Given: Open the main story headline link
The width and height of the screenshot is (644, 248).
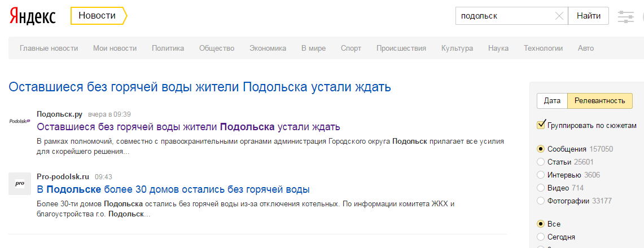Looking at the screenshot, I should (x=200, y=87).
